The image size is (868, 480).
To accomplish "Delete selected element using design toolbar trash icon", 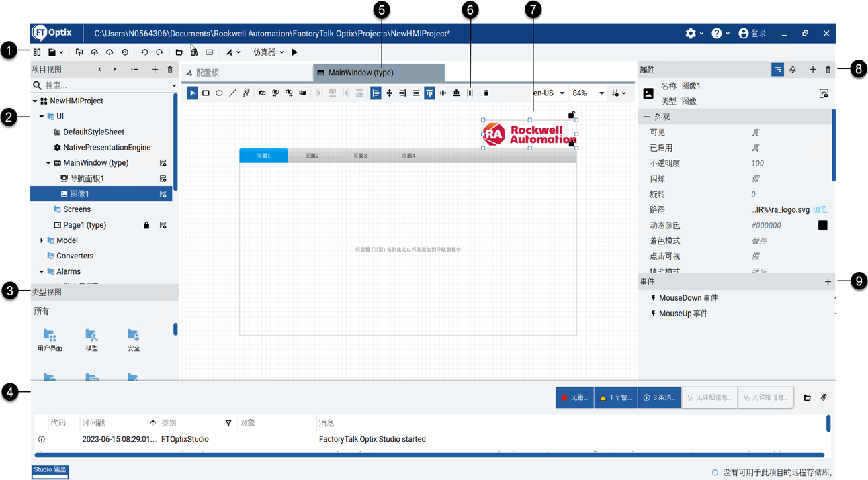I will click(x=485, y=93).
